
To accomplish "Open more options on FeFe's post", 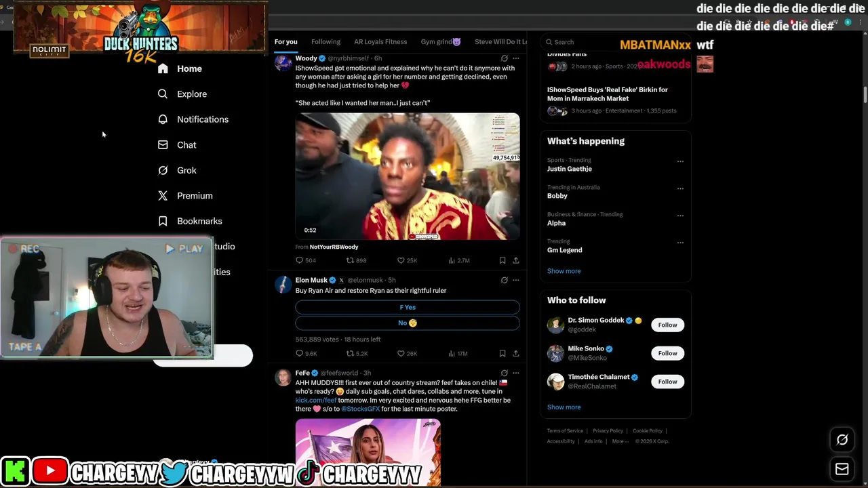I will coord(516,373).
